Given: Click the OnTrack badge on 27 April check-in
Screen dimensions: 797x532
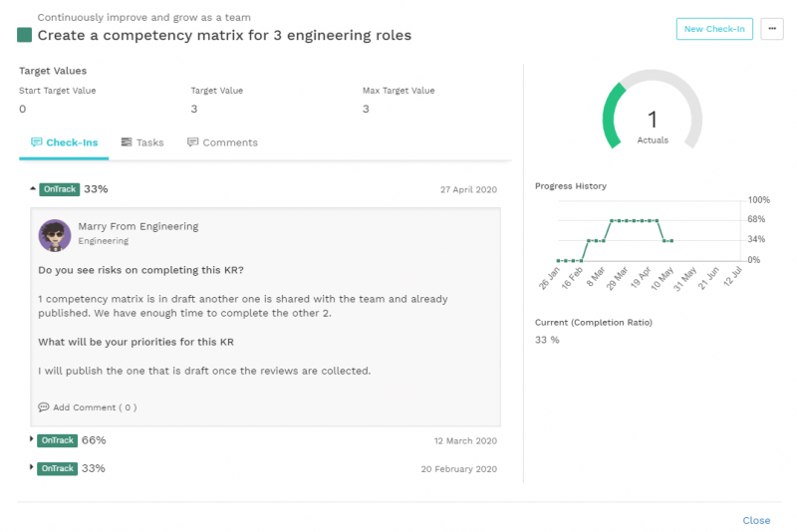Looking at the screenshot, I should coord(60,188).
